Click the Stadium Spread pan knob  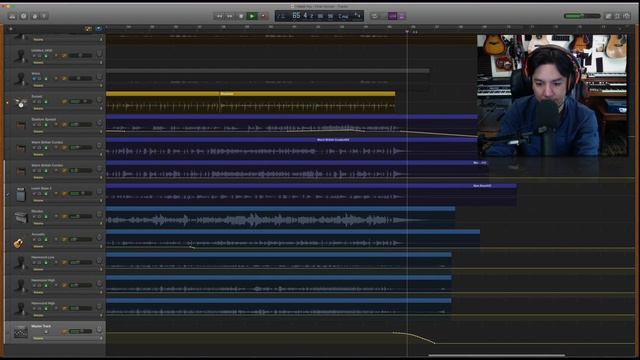click(x=99, y=123)
